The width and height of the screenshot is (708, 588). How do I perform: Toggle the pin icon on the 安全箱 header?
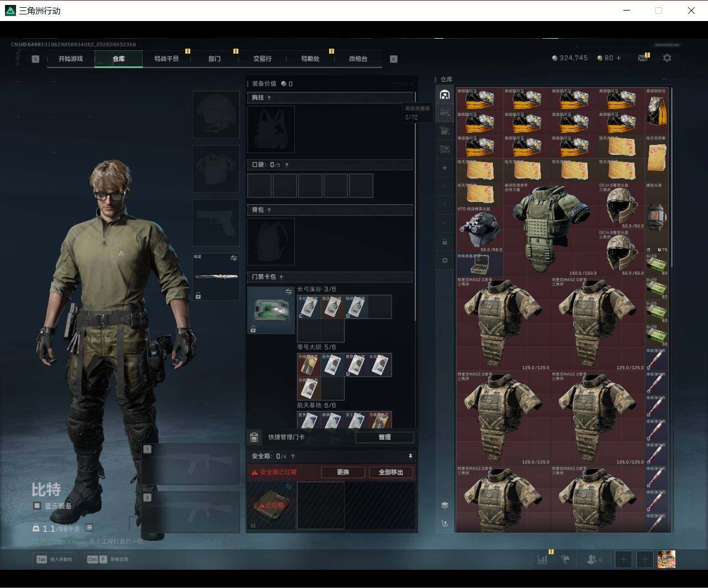click(x=410, y=456)
